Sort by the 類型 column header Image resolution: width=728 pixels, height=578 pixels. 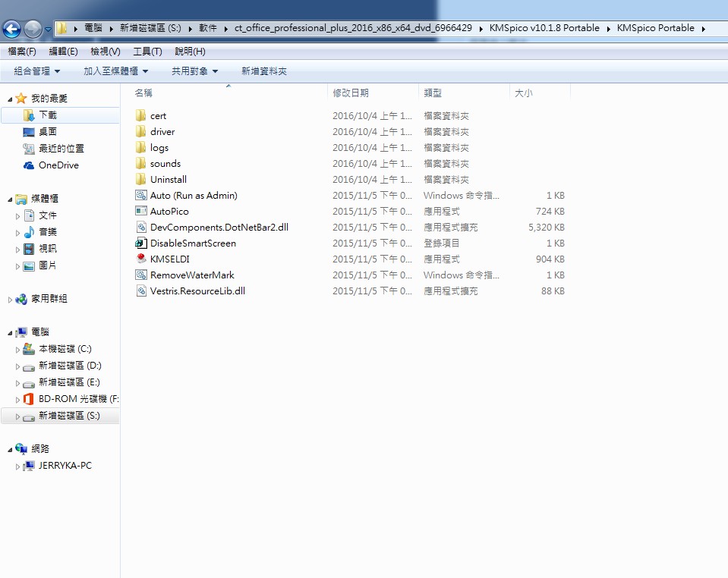[x=465, y=93]
